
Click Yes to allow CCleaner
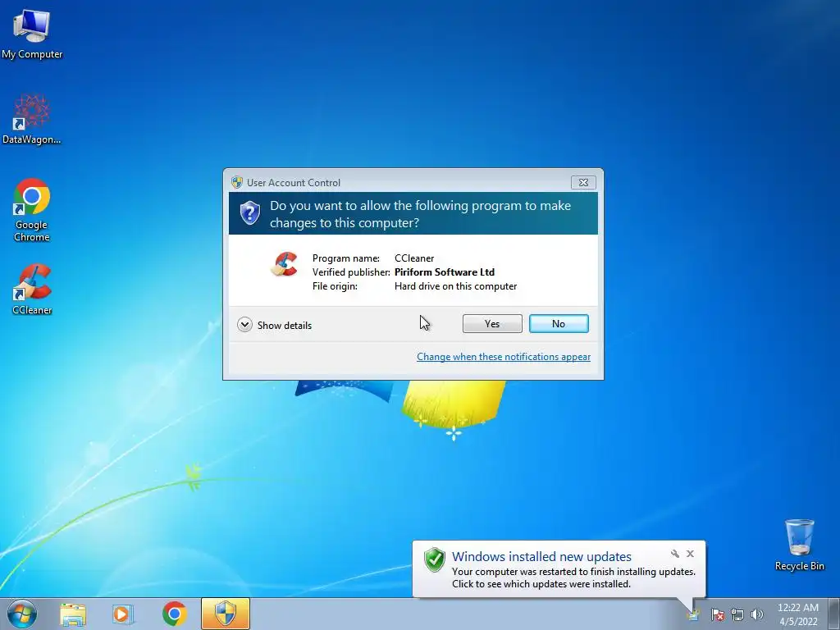(492, 323)
